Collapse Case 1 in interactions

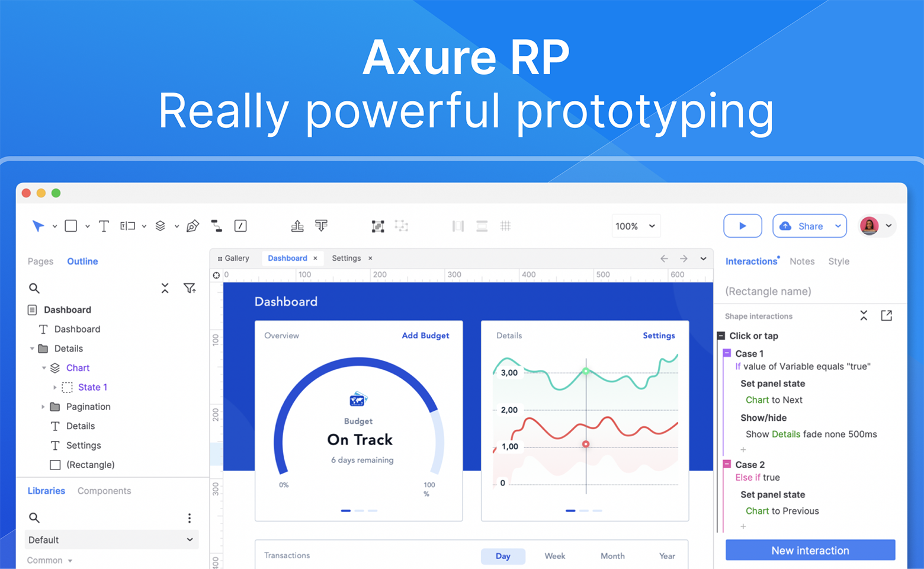point(727,353)
